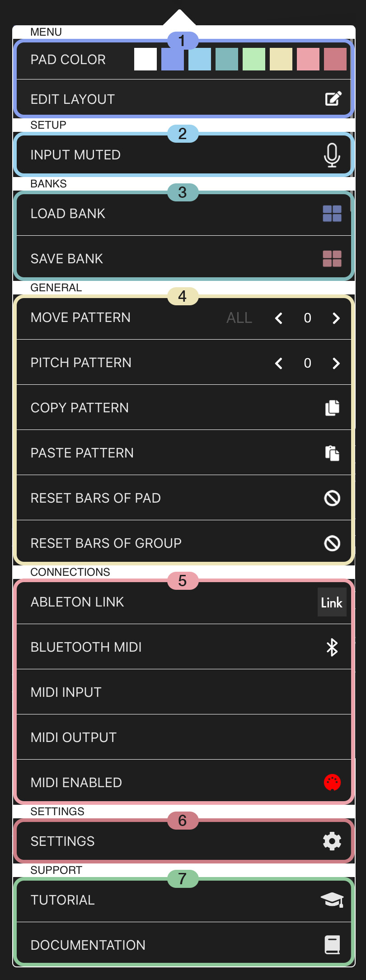Toggle the input mute microphone
The height and width of the screenshot is (980, 366).
[332, 155]
